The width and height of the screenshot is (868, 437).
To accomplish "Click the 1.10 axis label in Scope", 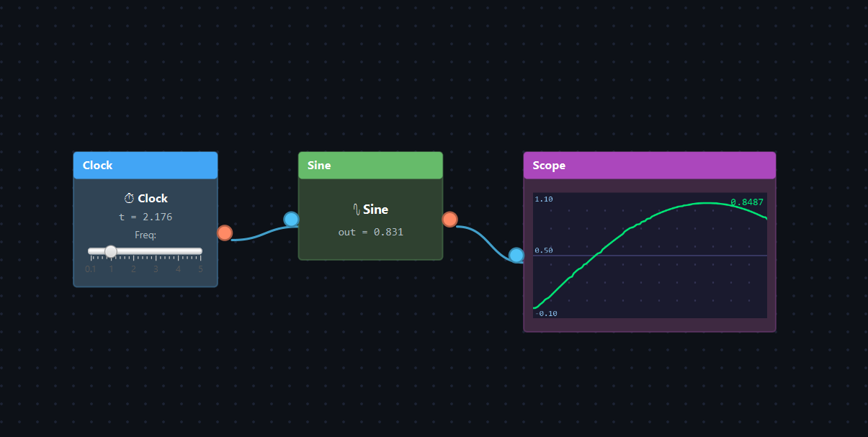I will 544,199.
